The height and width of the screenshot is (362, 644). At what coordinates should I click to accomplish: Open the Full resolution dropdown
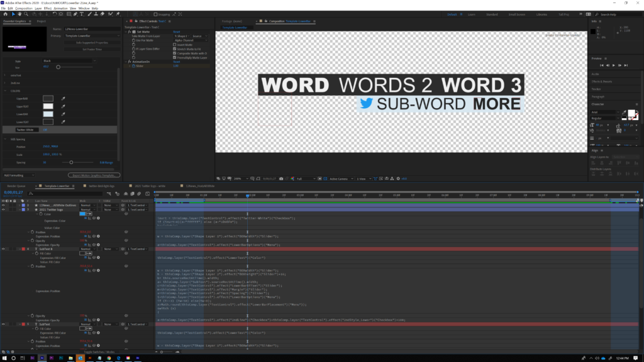306,178
